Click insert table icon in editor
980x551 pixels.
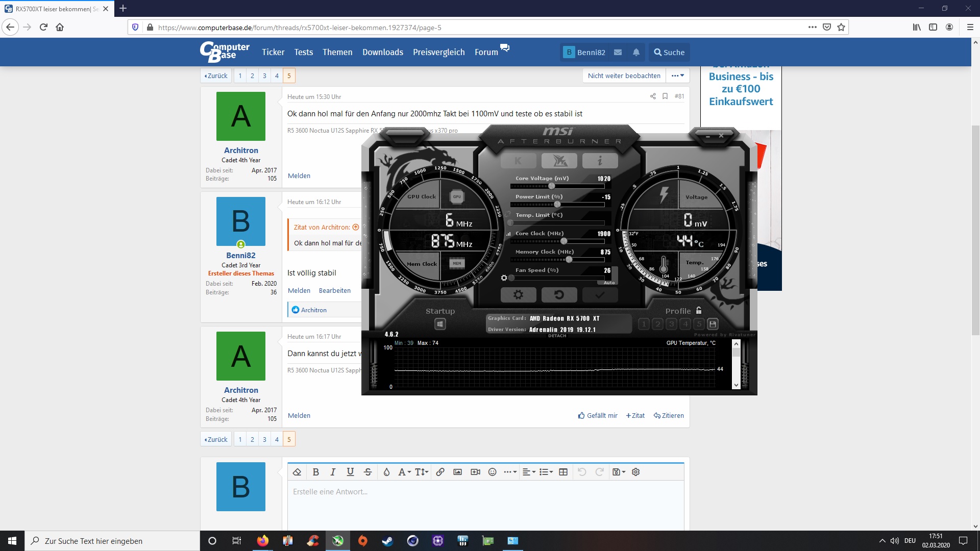(x=563, y=472)
